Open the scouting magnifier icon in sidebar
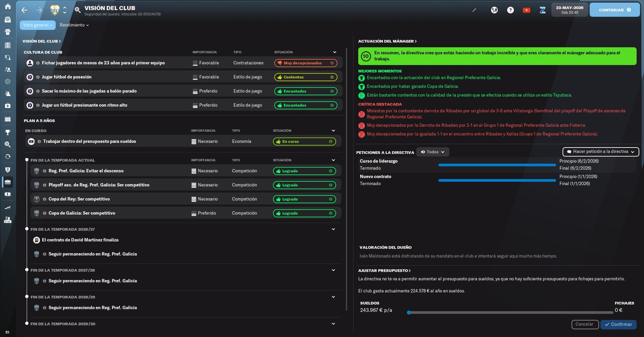 click(8, 144)
